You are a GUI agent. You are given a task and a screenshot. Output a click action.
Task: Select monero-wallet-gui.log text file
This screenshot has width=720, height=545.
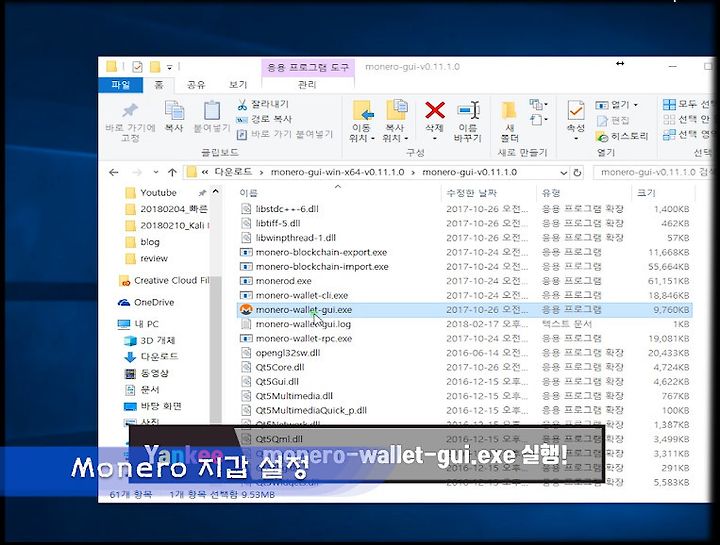[x=303, y=324]
